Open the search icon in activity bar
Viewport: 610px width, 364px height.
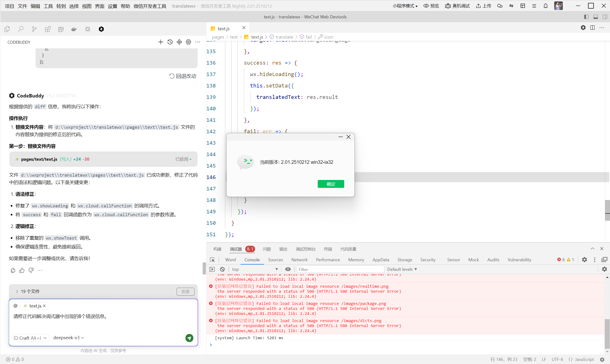click(21, 29)
